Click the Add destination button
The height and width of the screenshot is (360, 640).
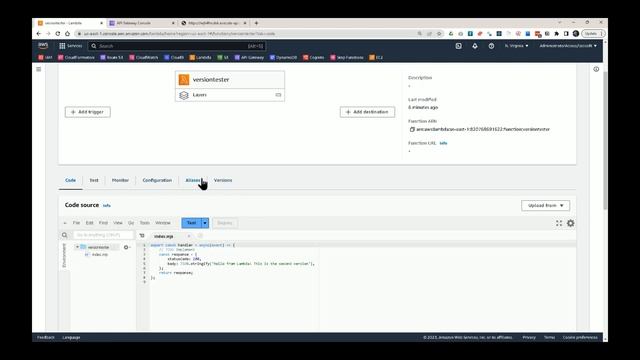[367, 112]
